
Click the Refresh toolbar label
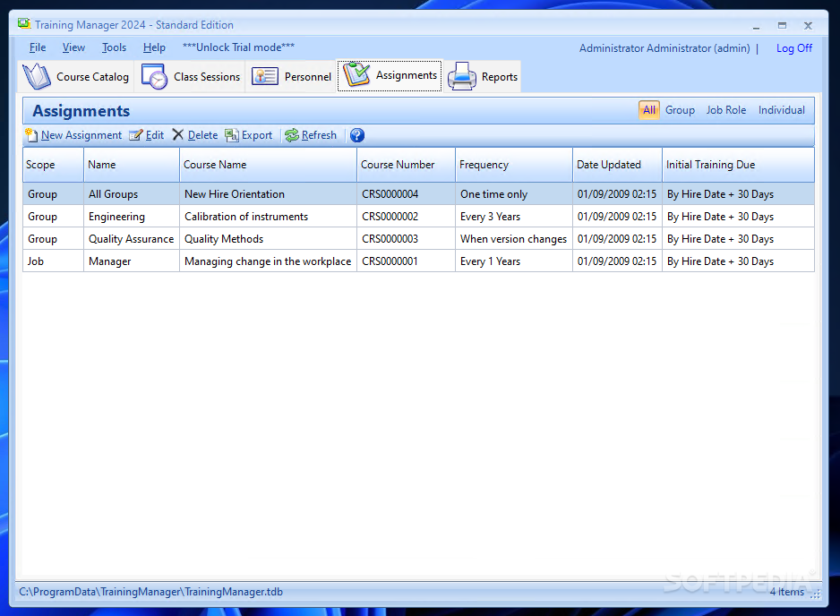pos(319,135)
